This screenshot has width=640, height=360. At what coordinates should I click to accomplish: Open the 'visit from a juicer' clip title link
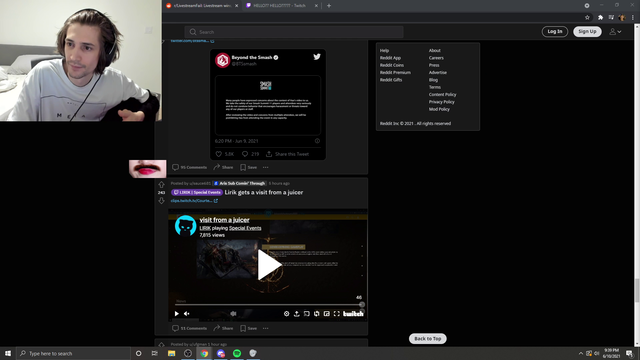pyautogui.click(x=224, y=220)
